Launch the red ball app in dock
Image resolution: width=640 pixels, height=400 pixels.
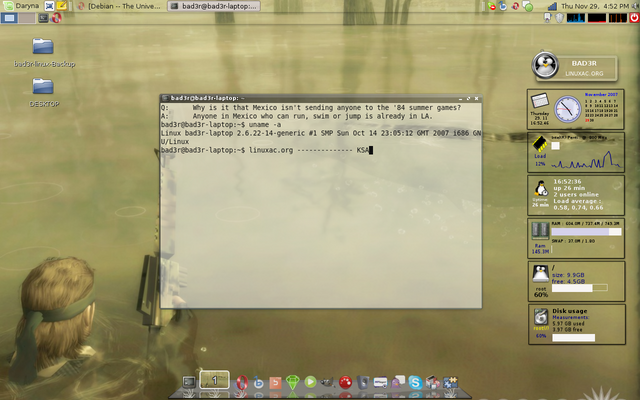[345, 382]
